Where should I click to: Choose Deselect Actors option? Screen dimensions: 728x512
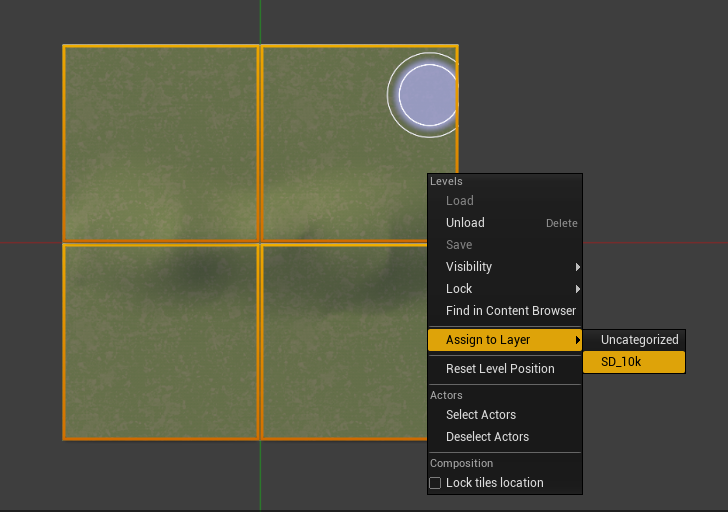(505, 437)
